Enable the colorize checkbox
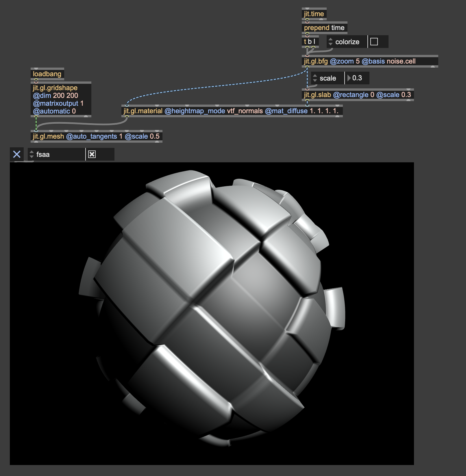Image resolution: width=466 pixels, height=476 pixels. (374, 42)
